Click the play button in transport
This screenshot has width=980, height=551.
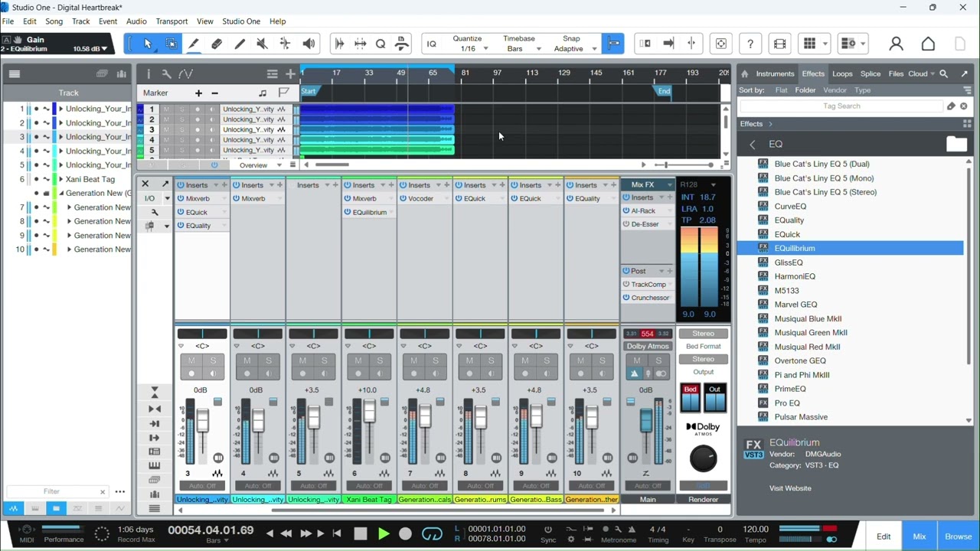384,534
